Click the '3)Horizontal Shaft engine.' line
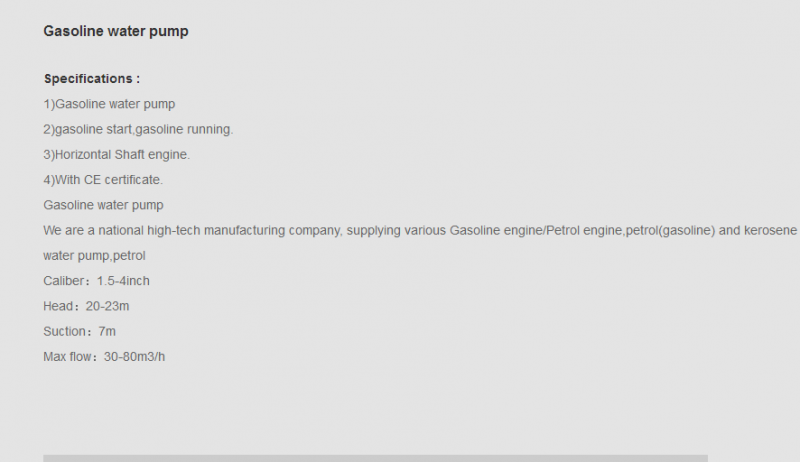Image resolution: width=800 pixels, height=462 pixels. pyautogui.click(x=117, y=155)
